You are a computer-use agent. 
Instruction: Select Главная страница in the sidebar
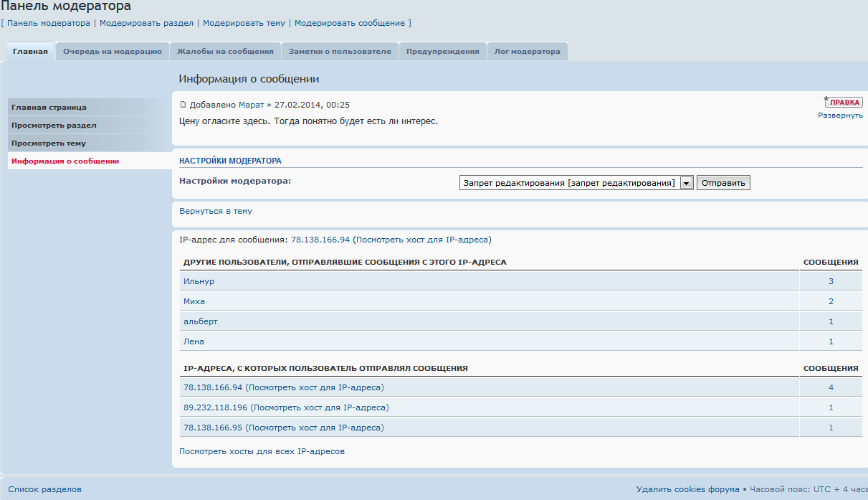point(49,107)
